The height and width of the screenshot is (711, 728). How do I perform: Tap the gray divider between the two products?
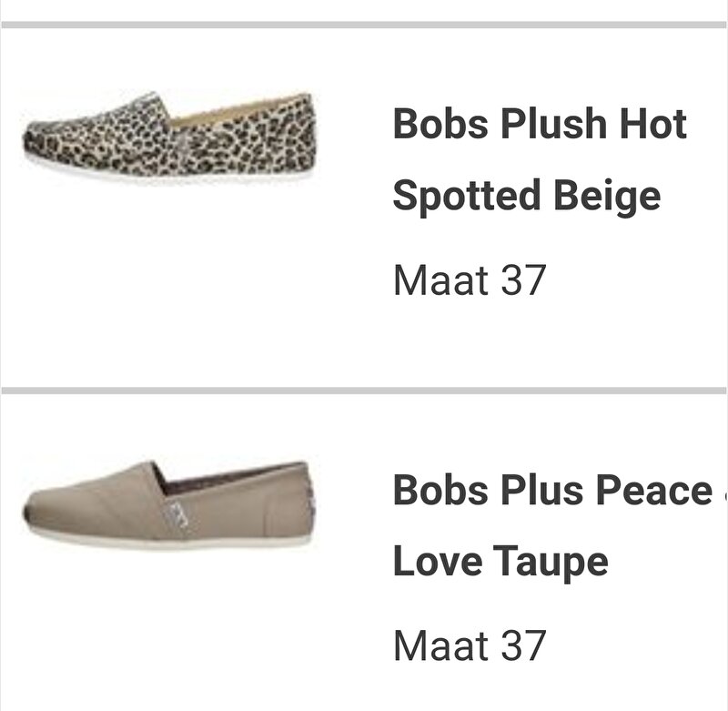pyautogui.click(x=364, y=391)
